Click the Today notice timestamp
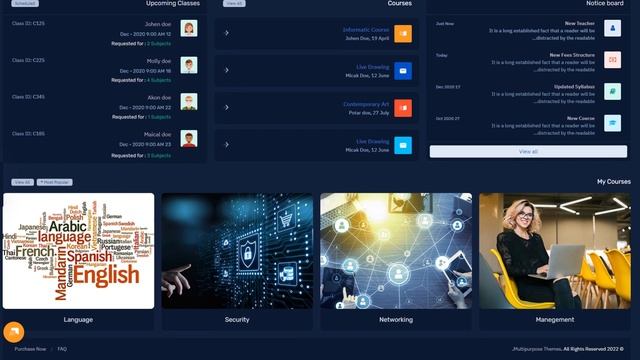640x360 pixels. [442, 55]
